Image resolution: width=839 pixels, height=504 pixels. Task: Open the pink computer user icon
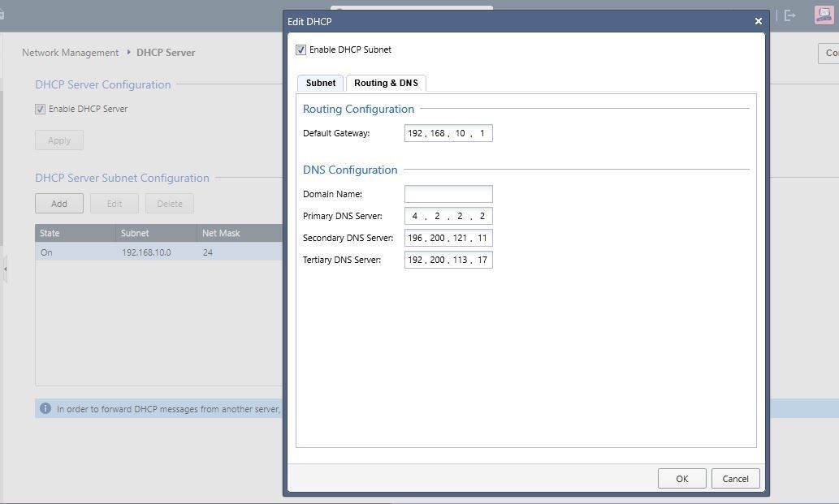click(x=824, y=15)
